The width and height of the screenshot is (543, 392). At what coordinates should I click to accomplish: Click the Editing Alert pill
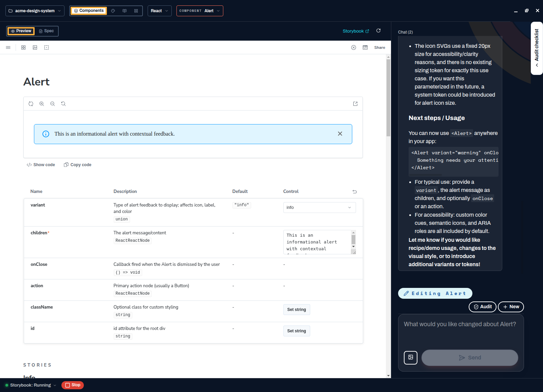coord(435,293)
